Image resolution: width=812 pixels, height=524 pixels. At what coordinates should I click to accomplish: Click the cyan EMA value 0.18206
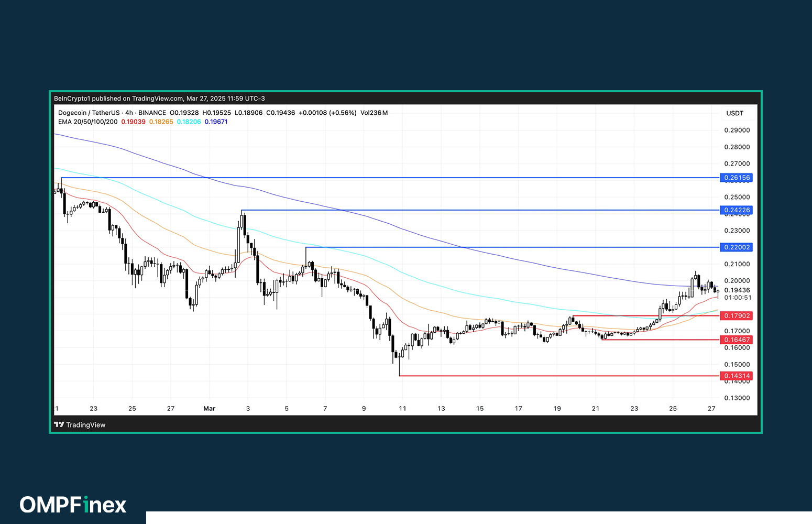189,122
